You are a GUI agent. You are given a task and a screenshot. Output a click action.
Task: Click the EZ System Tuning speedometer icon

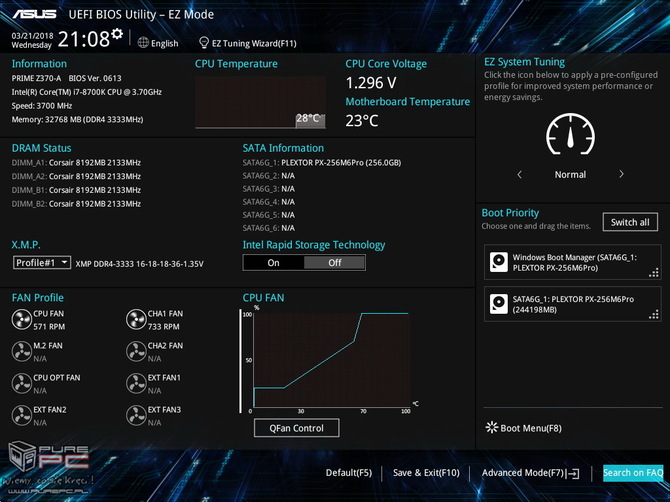[x=570, y=134]
